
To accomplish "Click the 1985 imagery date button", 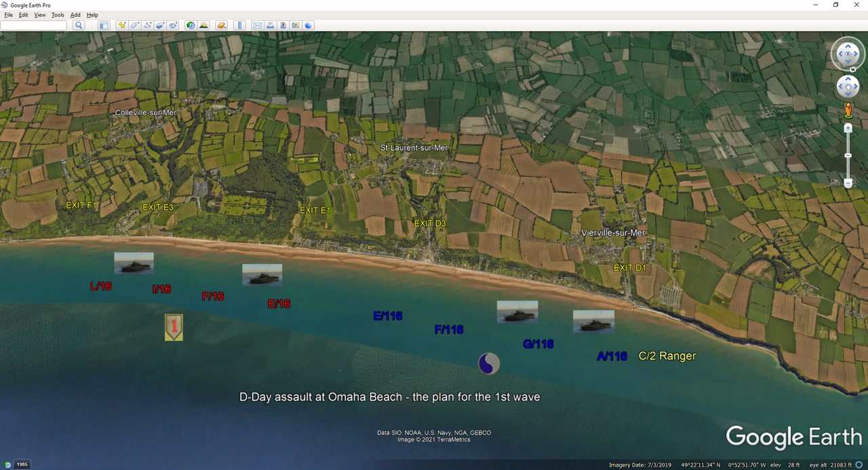I will click(x=22, y=464).
